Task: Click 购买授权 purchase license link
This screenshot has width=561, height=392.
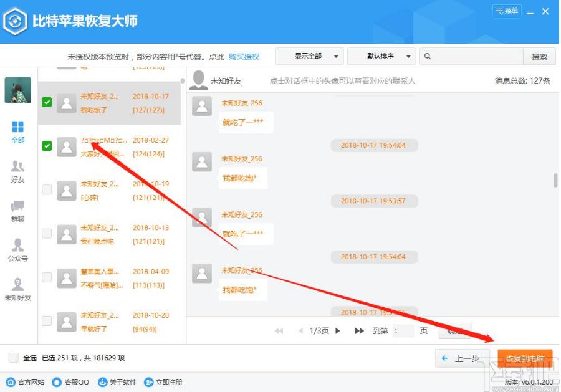Action: (x=244, y=57)
